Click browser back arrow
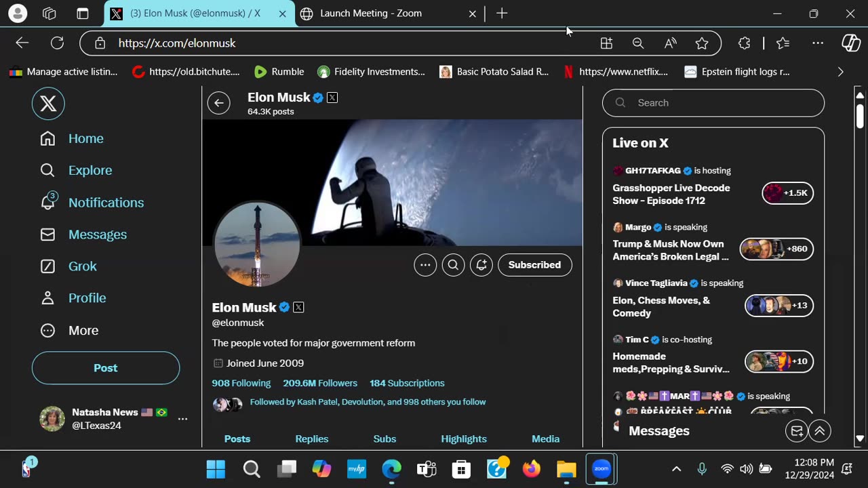 (x=22, y=43)
